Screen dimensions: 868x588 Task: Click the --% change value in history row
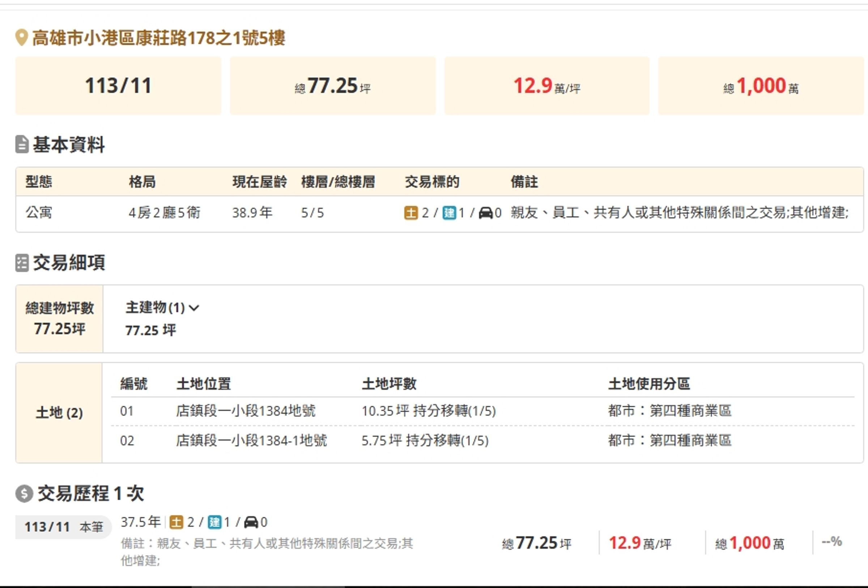tap(832, 541)
